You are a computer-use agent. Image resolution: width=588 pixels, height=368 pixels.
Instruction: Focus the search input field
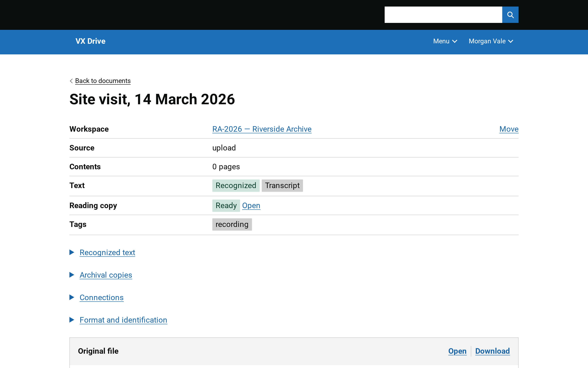[443, 15]
